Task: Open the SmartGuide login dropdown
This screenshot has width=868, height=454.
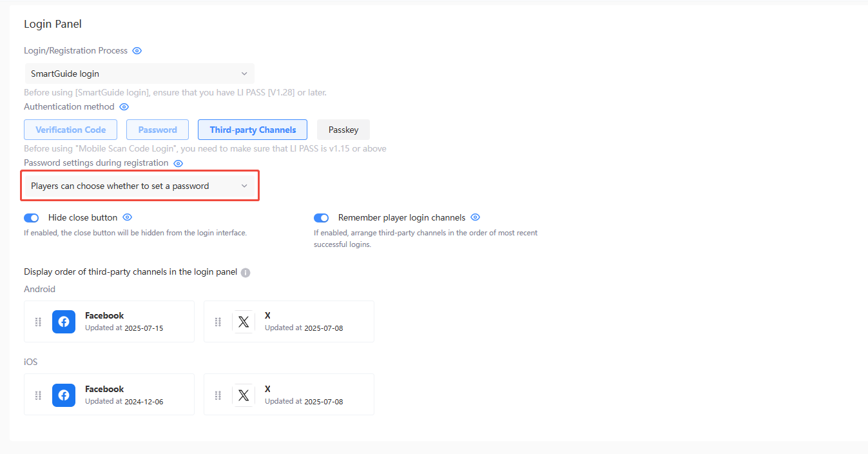Action: click(139, 73)
